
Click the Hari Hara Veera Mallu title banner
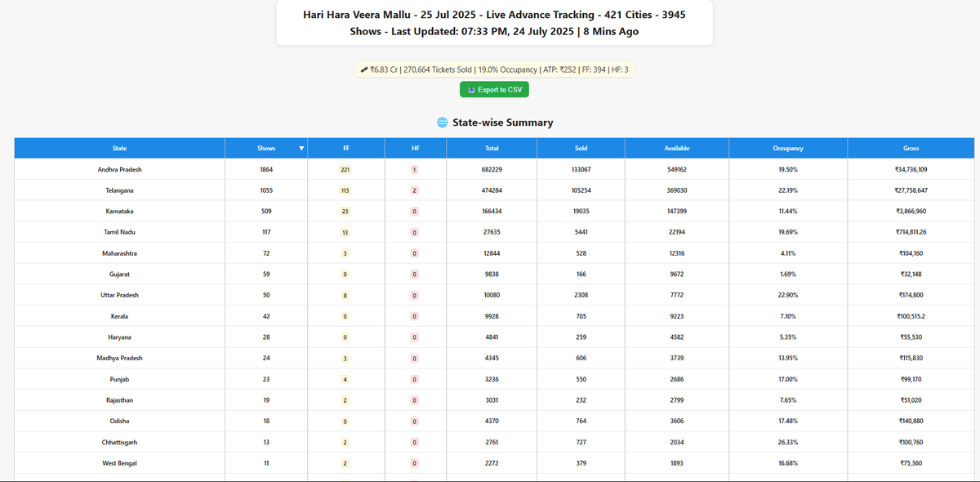[494, 23]
